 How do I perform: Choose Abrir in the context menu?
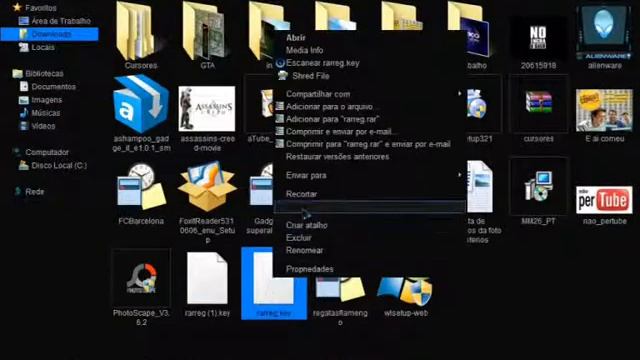click(x=296, y=38)
